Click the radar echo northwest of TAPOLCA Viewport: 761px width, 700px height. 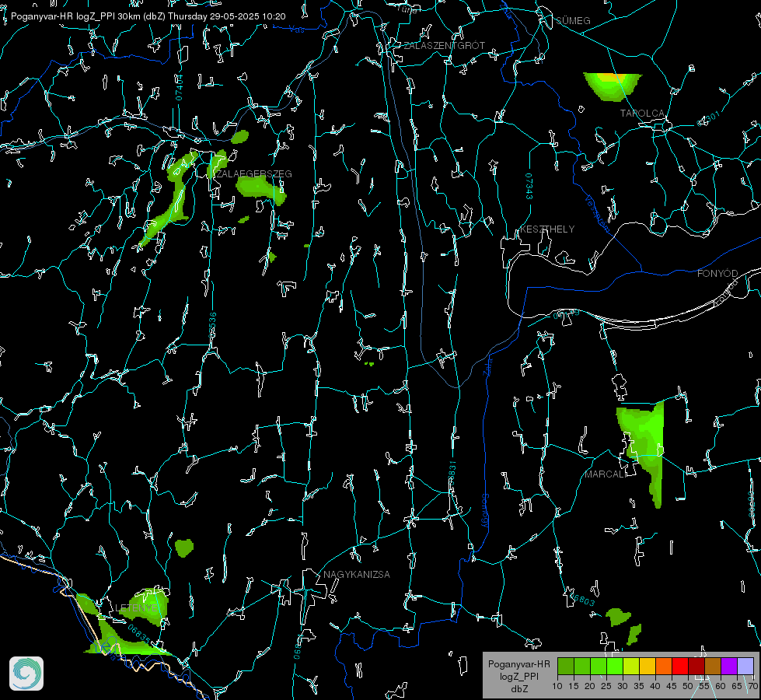click(x=613, y=86)
